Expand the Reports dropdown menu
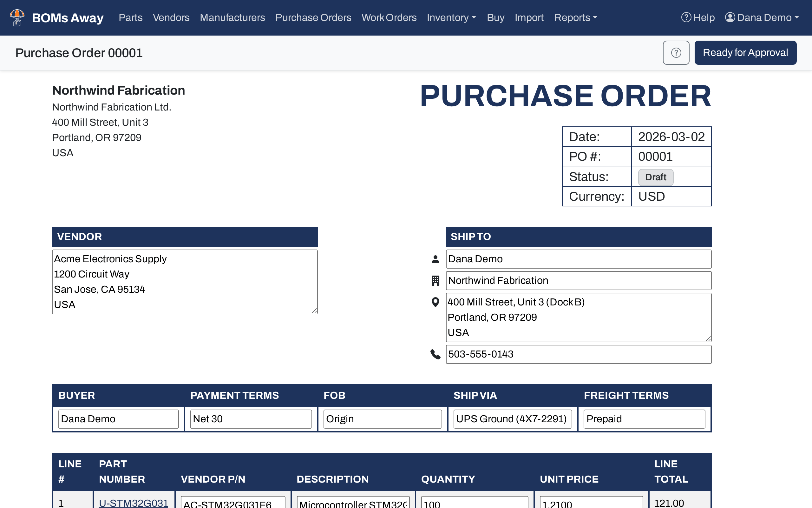The image size is (812, 508). pyautogui.click(x=575, y=17)
